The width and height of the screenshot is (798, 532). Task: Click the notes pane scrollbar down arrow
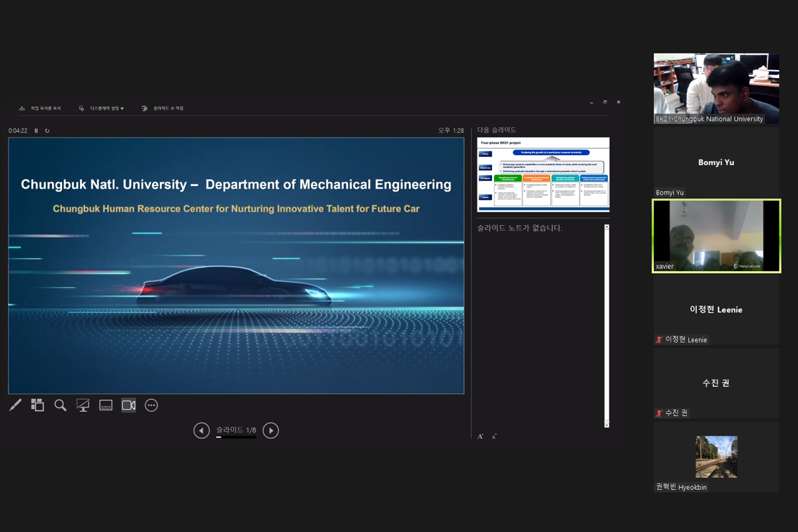pyautogui.click(x=606, y=424)
